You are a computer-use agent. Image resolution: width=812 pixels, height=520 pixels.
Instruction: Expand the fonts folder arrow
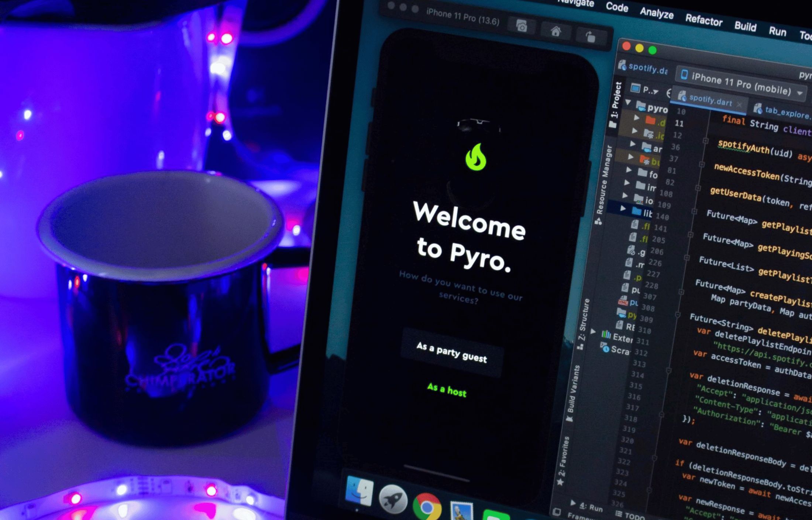click(629, 170)
